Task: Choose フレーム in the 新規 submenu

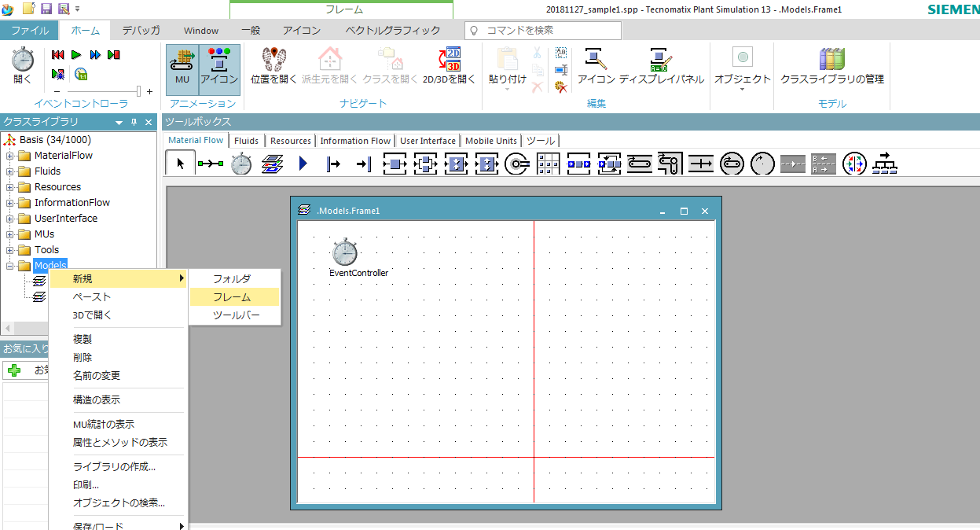Action: click(234, 297)
